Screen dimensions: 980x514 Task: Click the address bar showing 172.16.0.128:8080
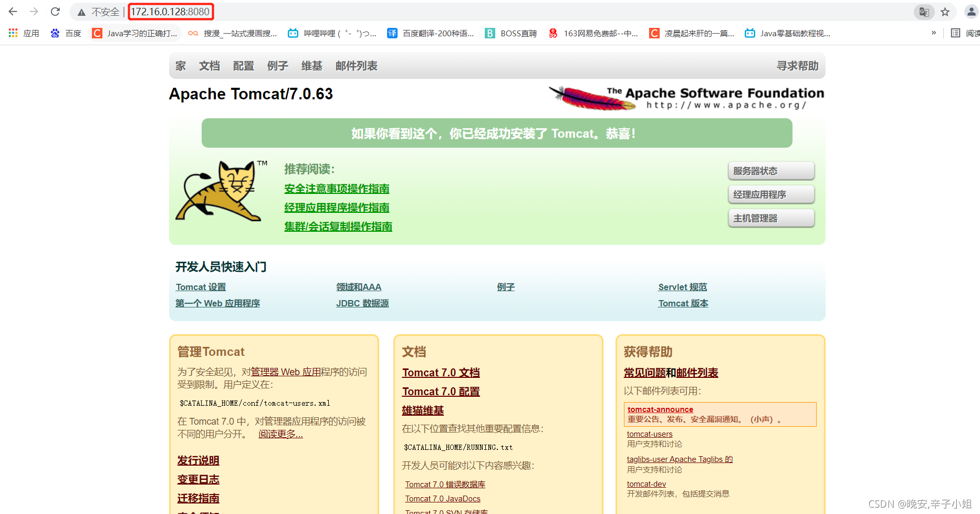click(170, 11)
